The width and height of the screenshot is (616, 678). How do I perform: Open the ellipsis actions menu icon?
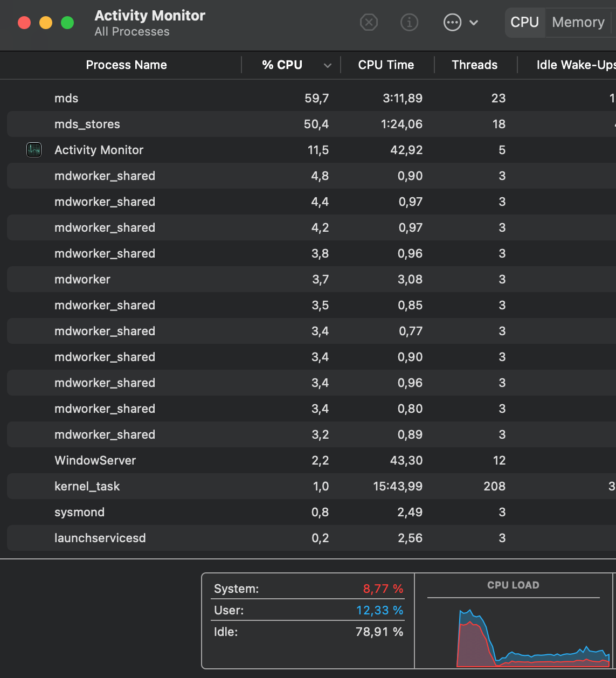coord(452,23)
